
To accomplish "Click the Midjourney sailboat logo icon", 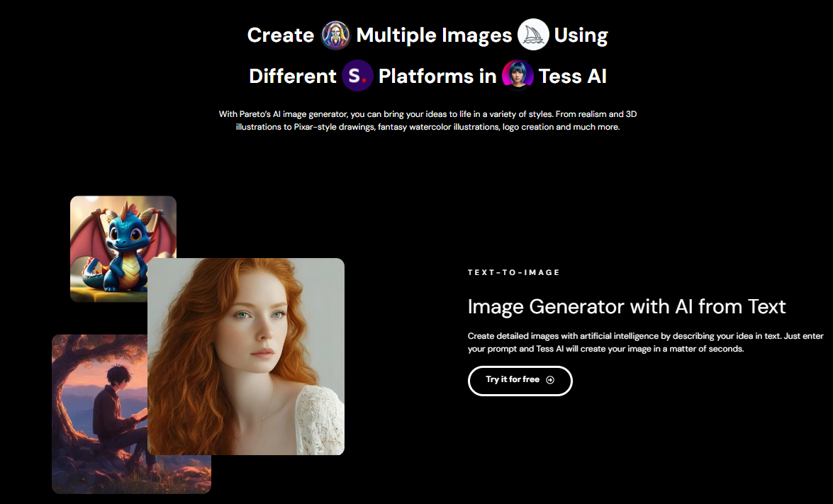I will pyautogui.click(x=533, y=35).
